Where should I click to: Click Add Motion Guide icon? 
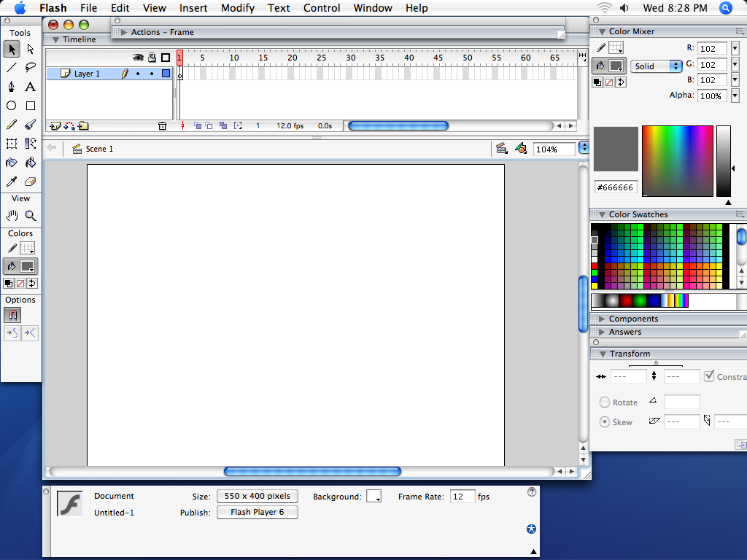pos(69,125)
